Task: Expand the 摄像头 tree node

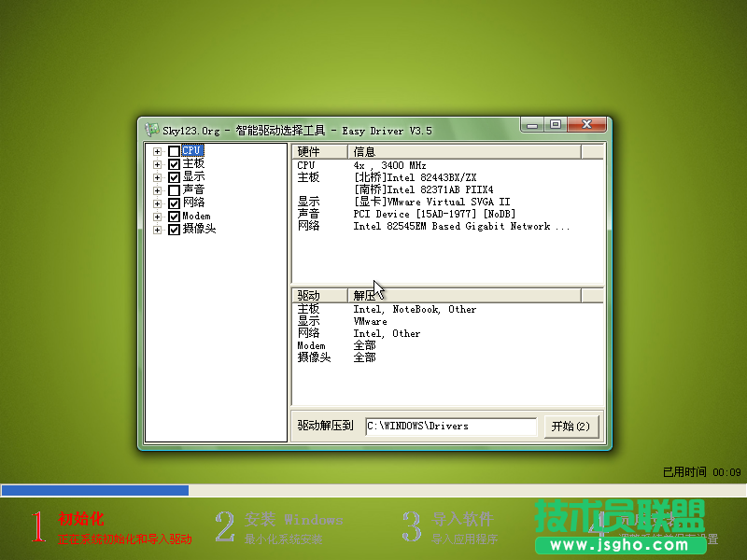Action: click(x=157, y=230)
